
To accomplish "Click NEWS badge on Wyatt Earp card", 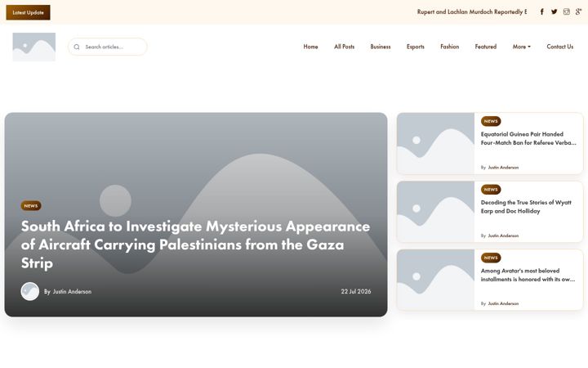I will tap(491, 190).
